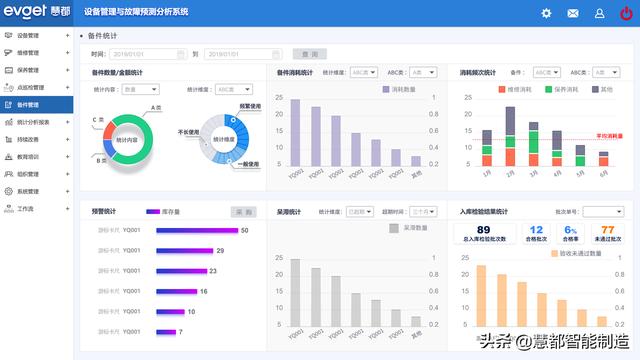This screenshot has height=360, width=640.
Task: Click the 12 合格批次 card
Action: (536, 234)
